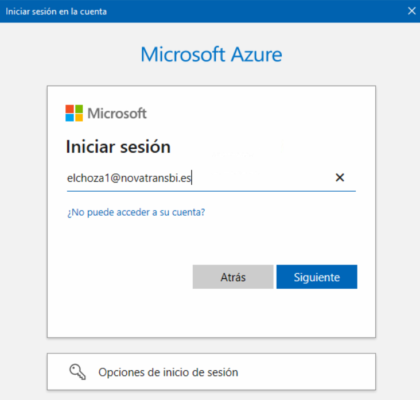Close the Iniciar sesión en la cuenta dialog

(412, 11)
